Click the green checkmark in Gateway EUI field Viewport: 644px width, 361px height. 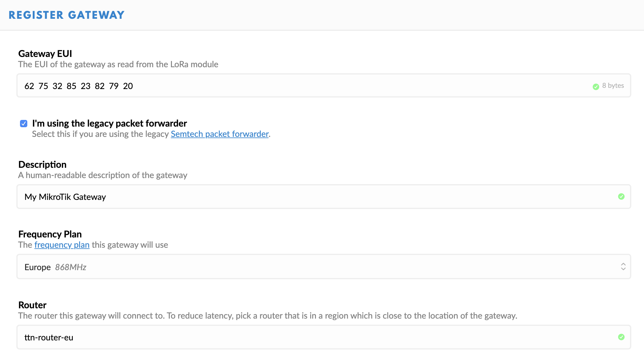pyautogui.click(x=596, y=87)
